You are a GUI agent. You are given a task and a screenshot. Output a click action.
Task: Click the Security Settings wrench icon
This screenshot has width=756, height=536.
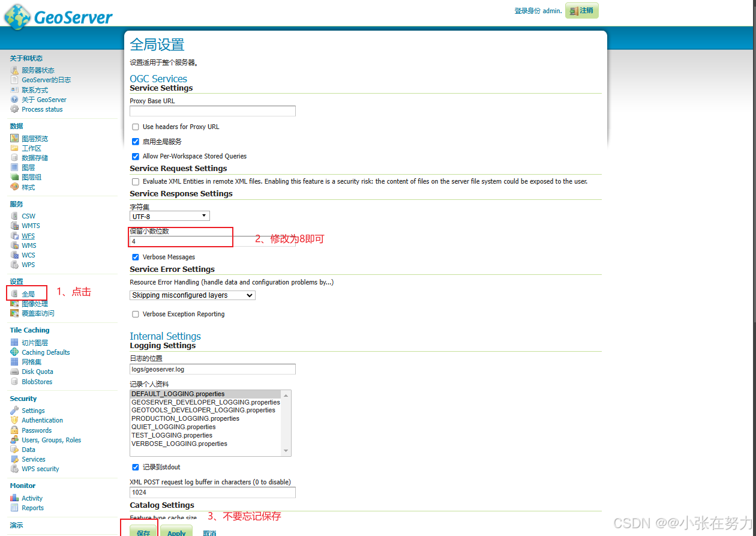14,411
